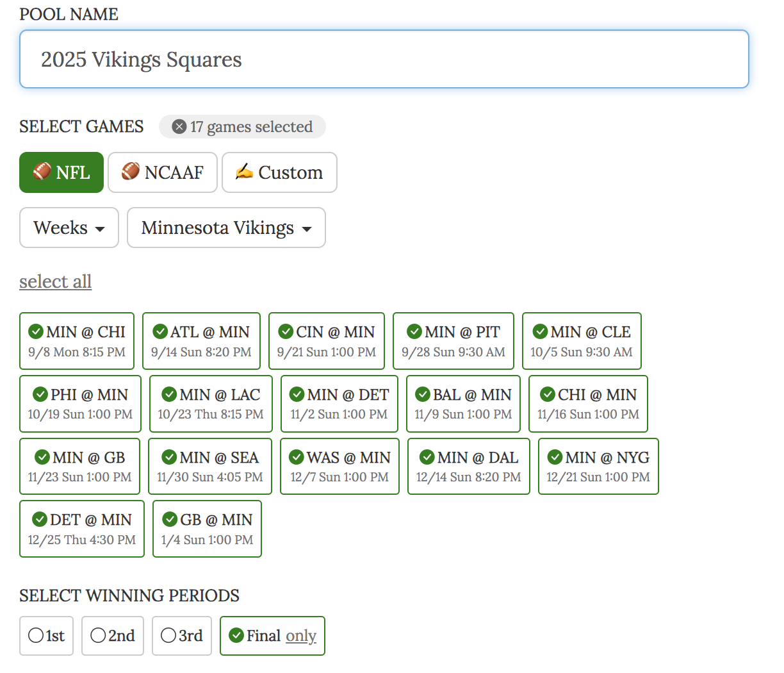Image resolution: width=784 pixels, height=673 pixels.
Task: Switch to the NCAAF tab
Action: [163, 172]
